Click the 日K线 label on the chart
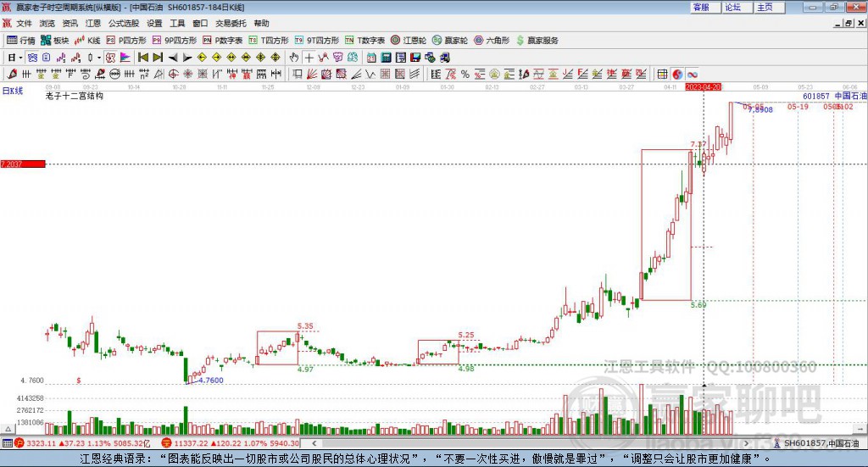 coord(13,91)
